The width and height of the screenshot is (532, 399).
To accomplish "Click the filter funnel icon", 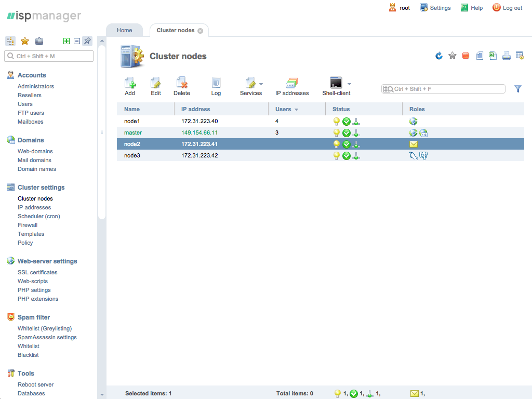I will (x=518, y=89).
